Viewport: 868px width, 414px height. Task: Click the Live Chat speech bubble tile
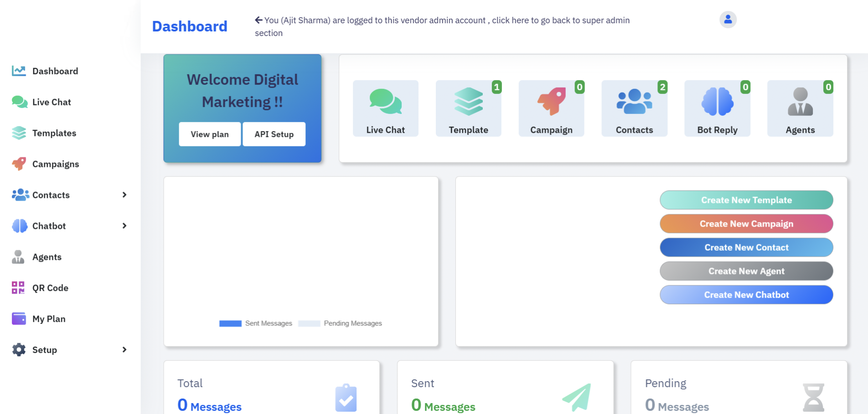[385, 109]
